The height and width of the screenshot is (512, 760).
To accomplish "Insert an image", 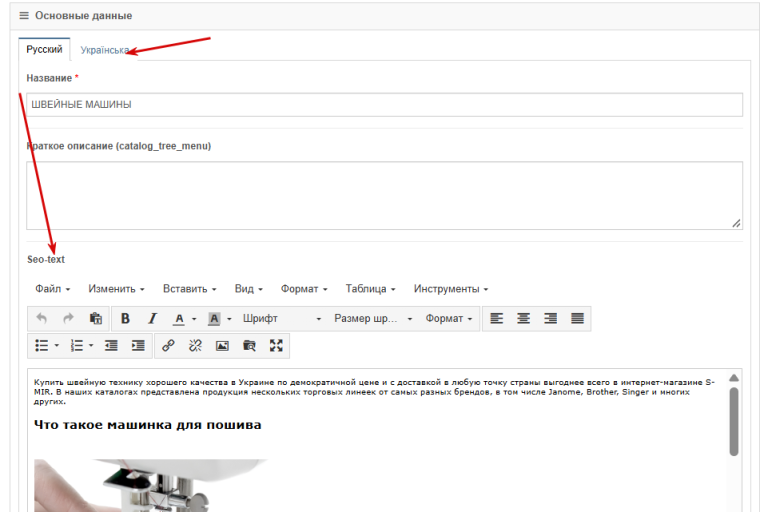I will [222, 346].
